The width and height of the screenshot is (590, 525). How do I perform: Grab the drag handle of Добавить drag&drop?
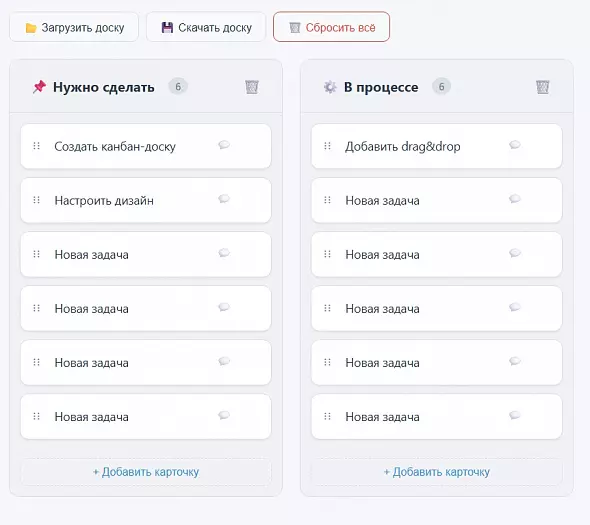(x=327, y=146)
